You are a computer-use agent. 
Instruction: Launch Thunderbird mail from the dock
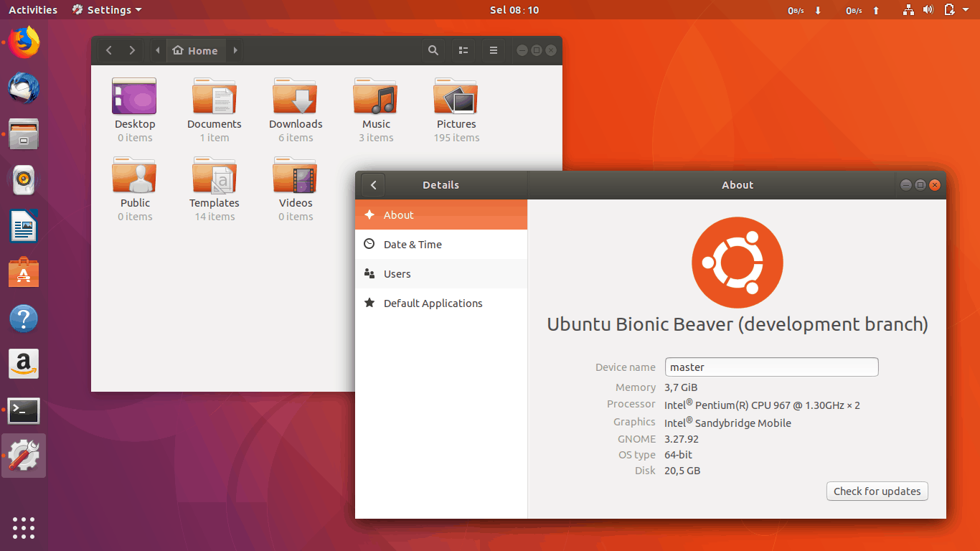[x=24, y=88]
